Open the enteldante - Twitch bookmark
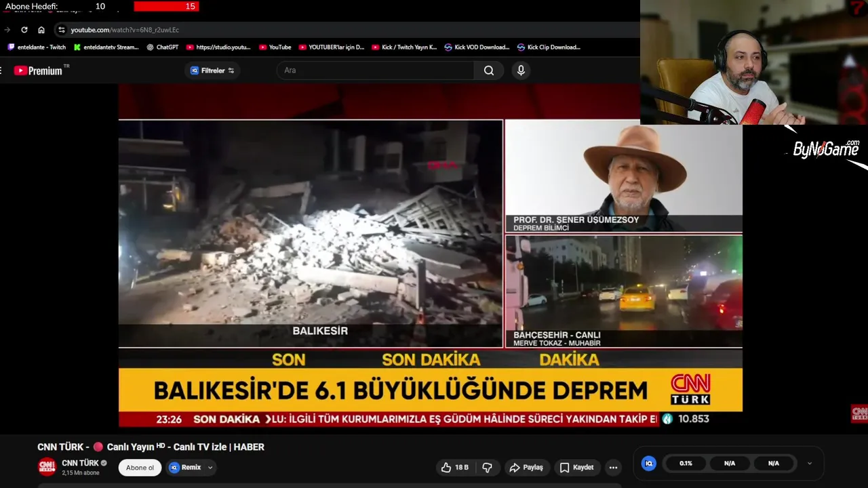The height and width of the screenshot is (488, 868). (37, 47)
